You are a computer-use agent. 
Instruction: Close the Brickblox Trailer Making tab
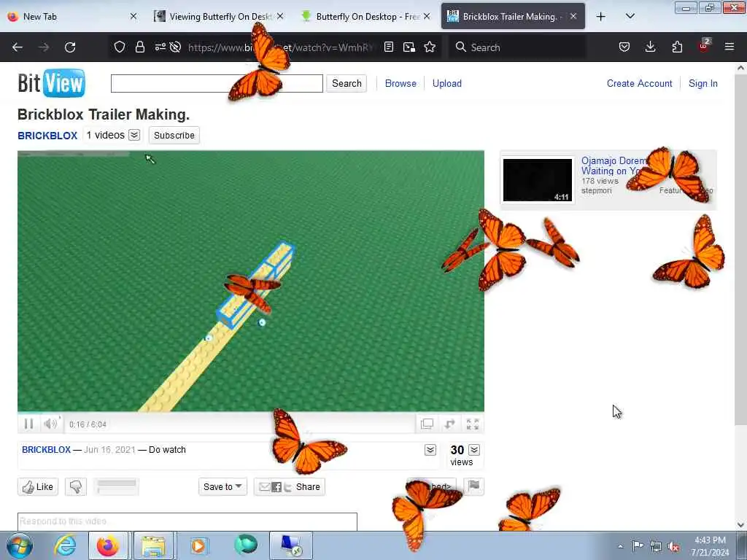click(x=573, y=16)
